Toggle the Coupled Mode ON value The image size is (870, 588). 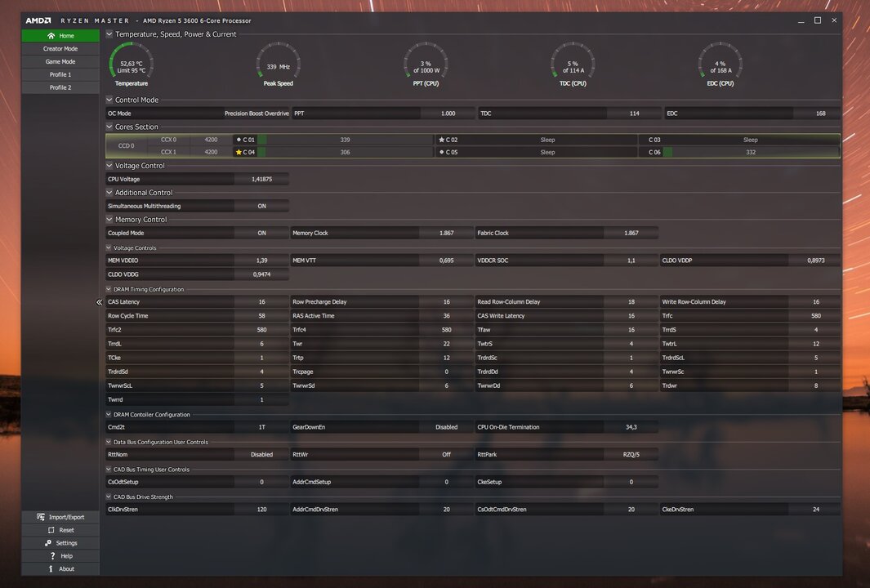click(x=262, y=233)
